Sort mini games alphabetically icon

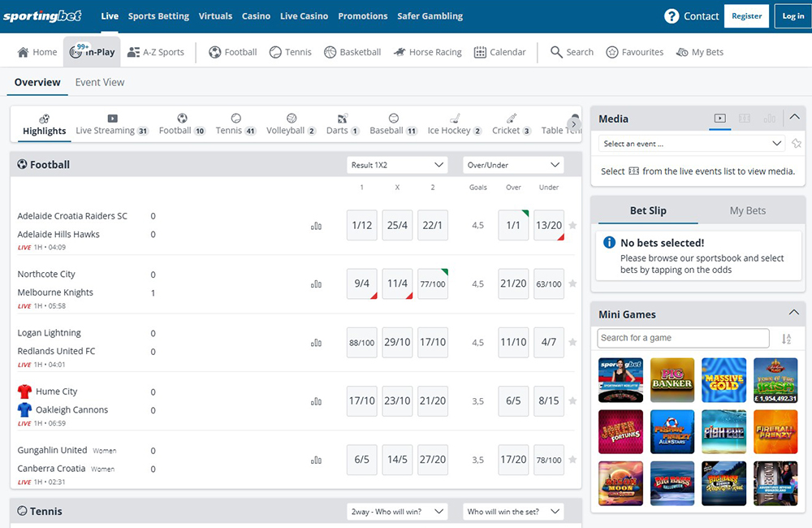click(786, 339)
